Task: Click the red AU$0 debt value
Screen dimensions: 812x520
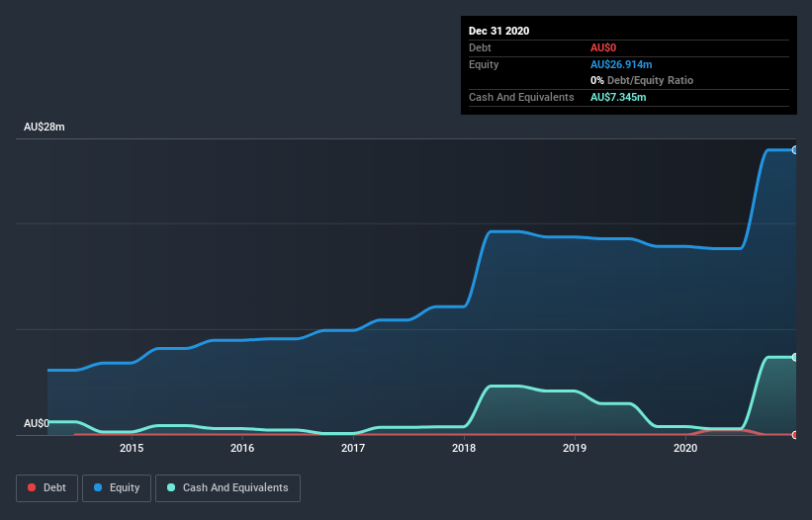Action: click(x=603, y=48)
